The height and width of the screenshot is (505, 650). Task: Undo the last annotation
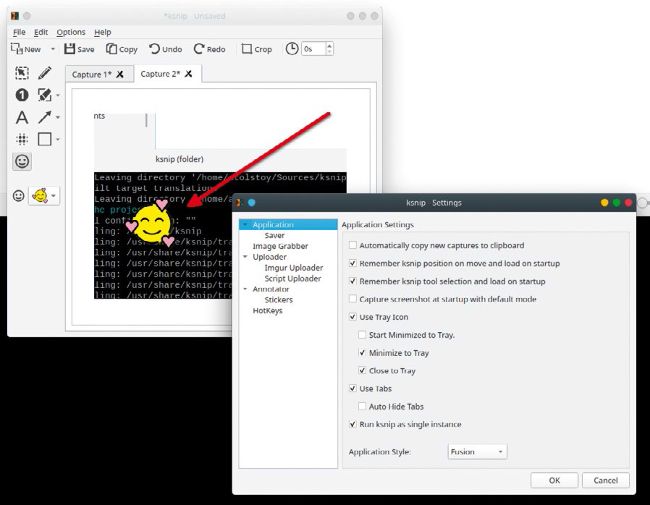pos(165,49)
